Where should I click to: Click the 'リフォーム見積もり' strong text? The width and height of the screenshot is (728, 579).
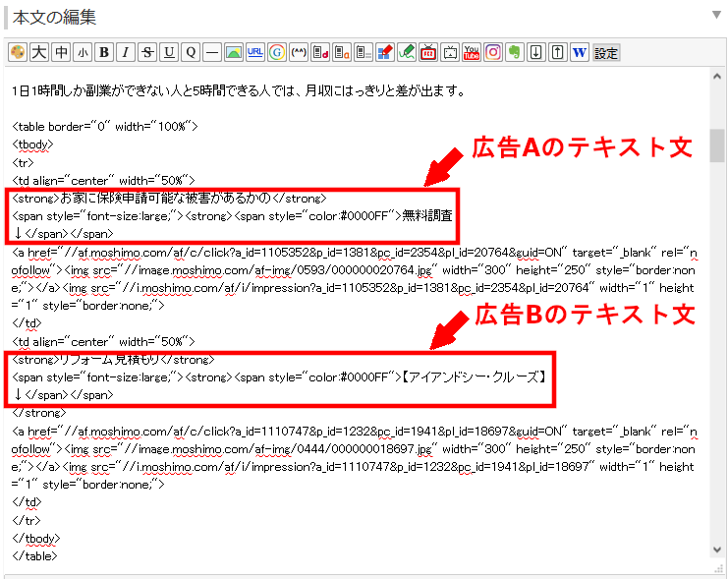[x=110, y=359]
